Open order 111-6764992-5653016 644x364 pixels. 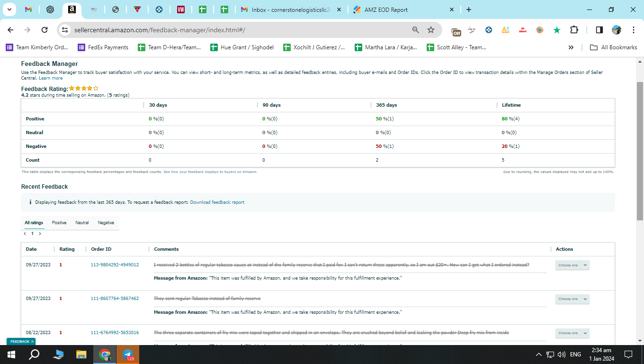click(x=115, y=333)
